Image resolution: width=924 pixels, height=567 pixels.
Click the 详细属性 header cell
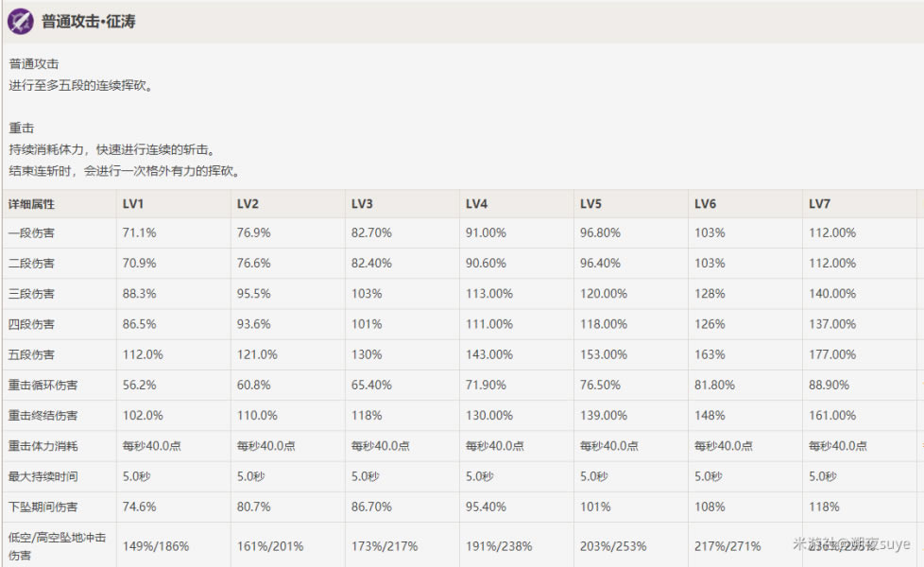click(x=32, y=204)
